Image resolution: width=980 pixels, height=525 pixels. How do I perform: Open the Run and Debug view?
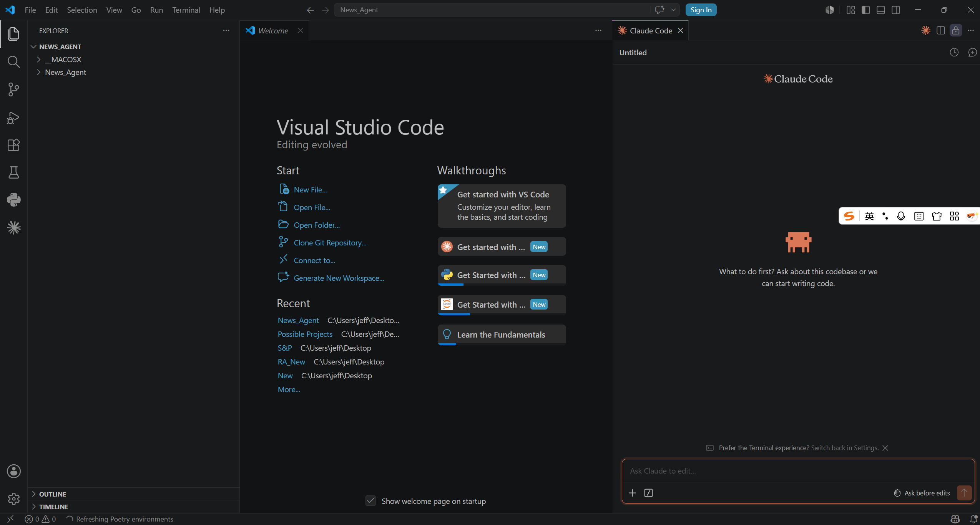pos(13,117)
